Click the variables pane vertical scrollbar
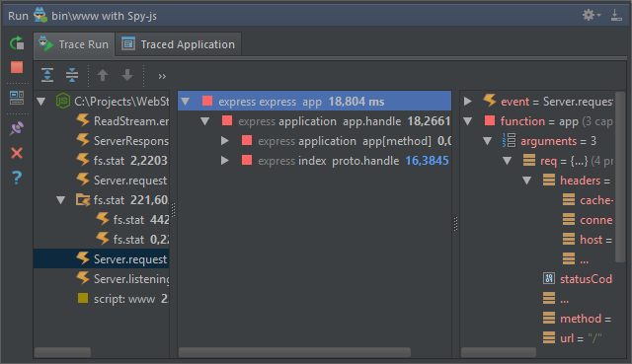 point(621,178)
